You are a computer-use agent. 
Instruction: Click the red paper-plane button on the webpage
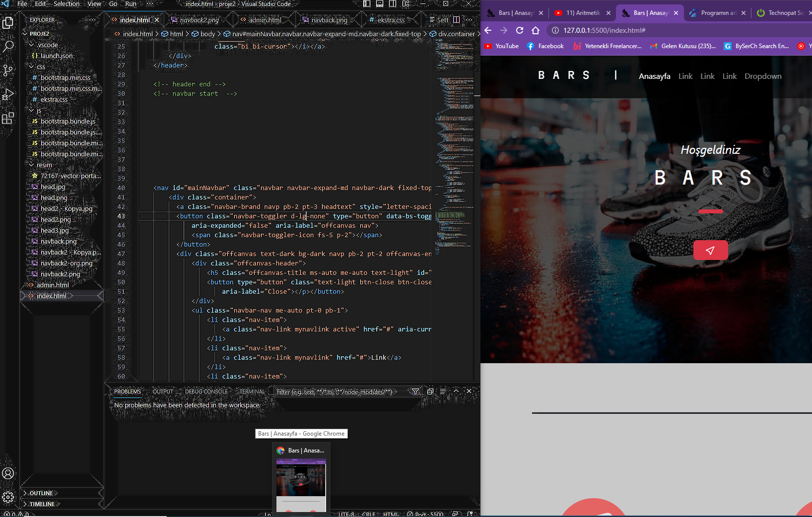click(711, 250)
